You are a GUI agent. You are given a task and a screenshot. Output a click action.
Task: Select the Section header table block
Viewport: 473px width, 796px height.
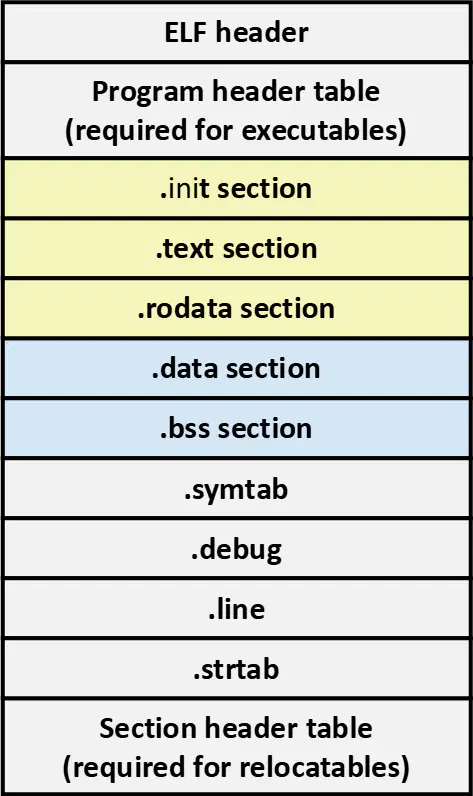(x=236, y=746)
